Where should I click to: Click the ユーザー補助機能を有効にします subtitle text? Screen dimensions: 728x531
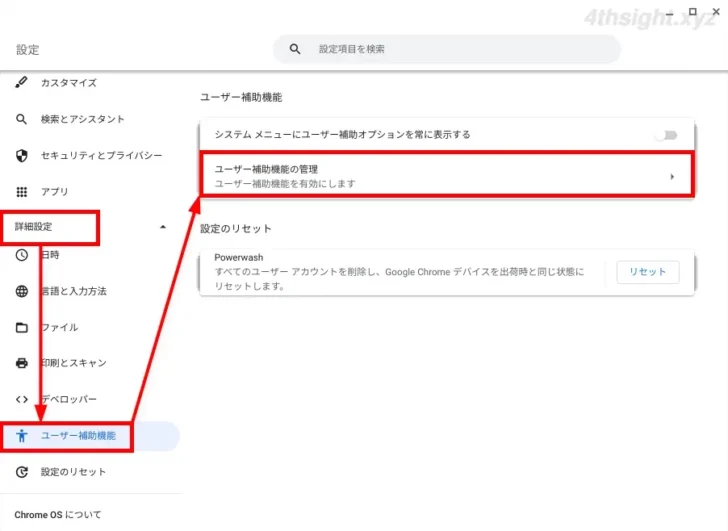285,184
